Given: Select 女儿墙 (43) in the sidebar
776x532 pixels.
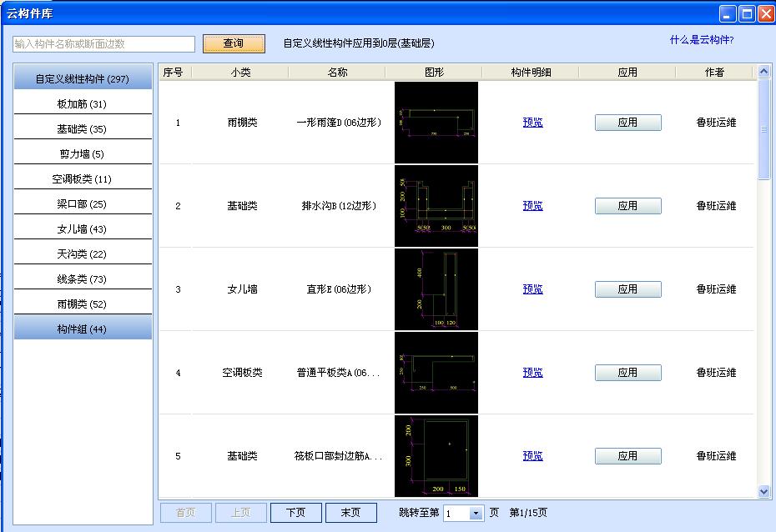Looking at the screenshot, I should 83,229.
